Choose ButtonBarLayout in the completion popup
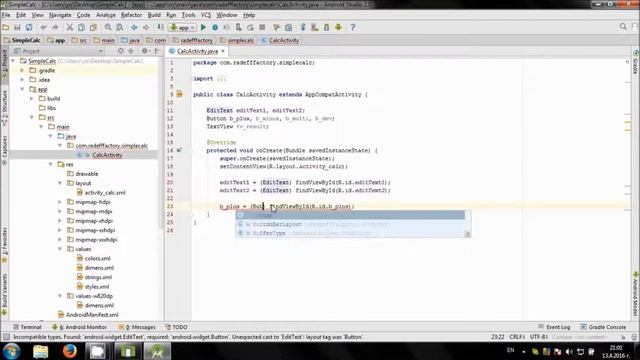Screen dimensions: 640x360 pos(350,224)
